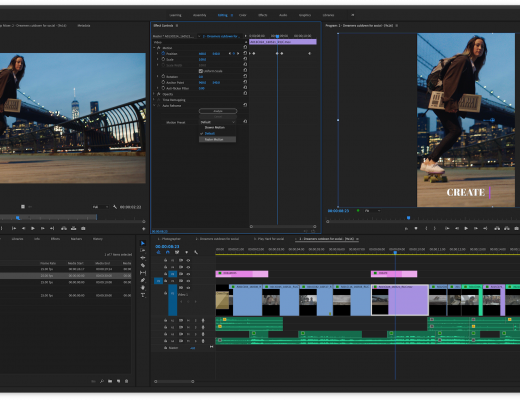The height and width of the screenshot is (400, 520).
Task: Open the Play hard for social sequence tab
Action: 269,239
